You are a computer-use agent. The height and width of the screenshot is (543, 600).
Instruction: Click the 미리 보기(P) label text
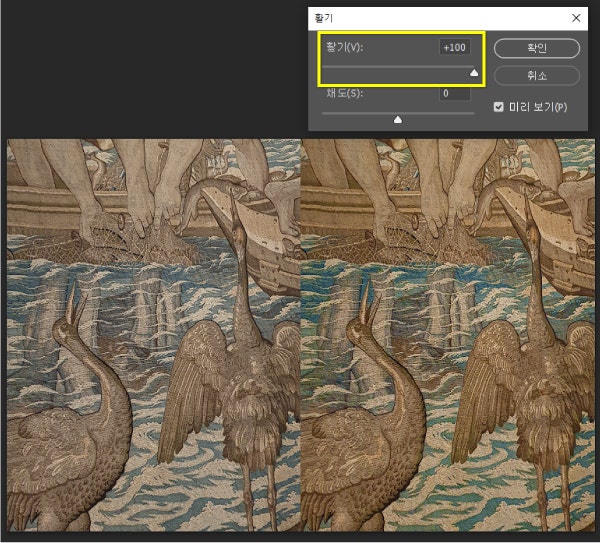tap(537, 107)
